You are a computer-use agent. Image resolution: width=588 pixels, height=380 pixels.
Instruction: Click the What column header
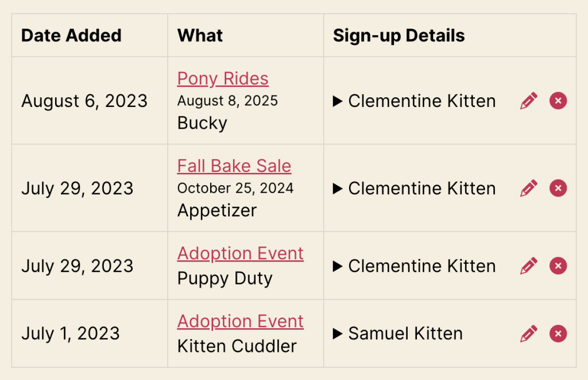click(200, 36)
